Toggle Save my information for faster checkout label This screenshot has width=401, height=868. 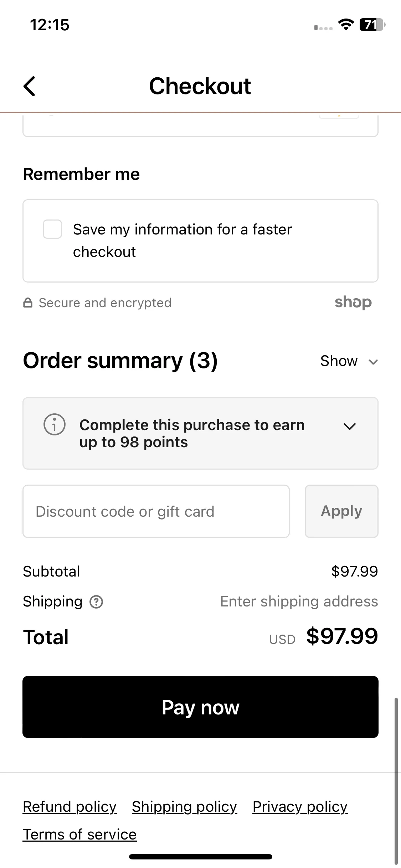[x=182, y=241]
